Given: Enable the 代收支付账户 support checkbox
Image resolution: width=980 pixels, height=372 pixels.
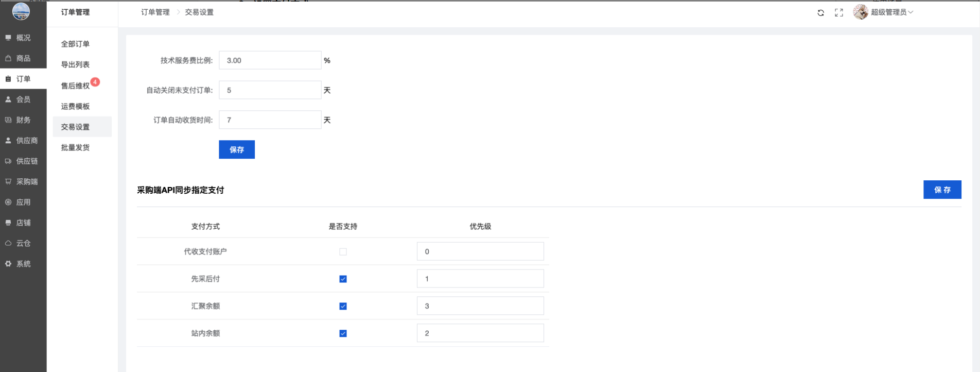Looking at the screenshot, I should pos(343,252).
